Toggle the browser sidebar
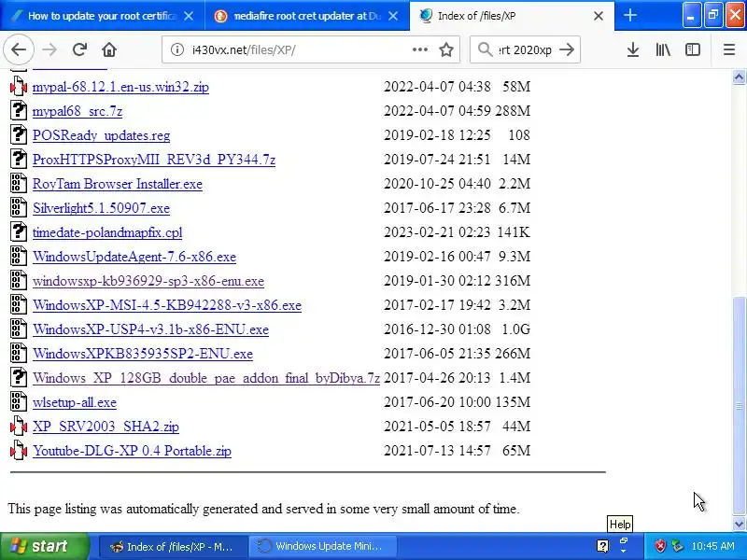The height and width of the screenshot is (560, 747). point(693,49)
